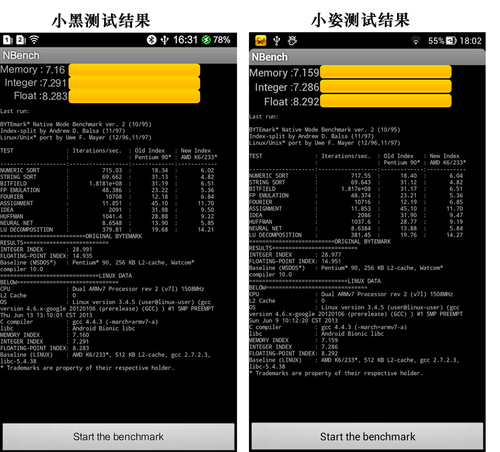Tap Float 8.283 score bar on left phone

coord(134,96)
